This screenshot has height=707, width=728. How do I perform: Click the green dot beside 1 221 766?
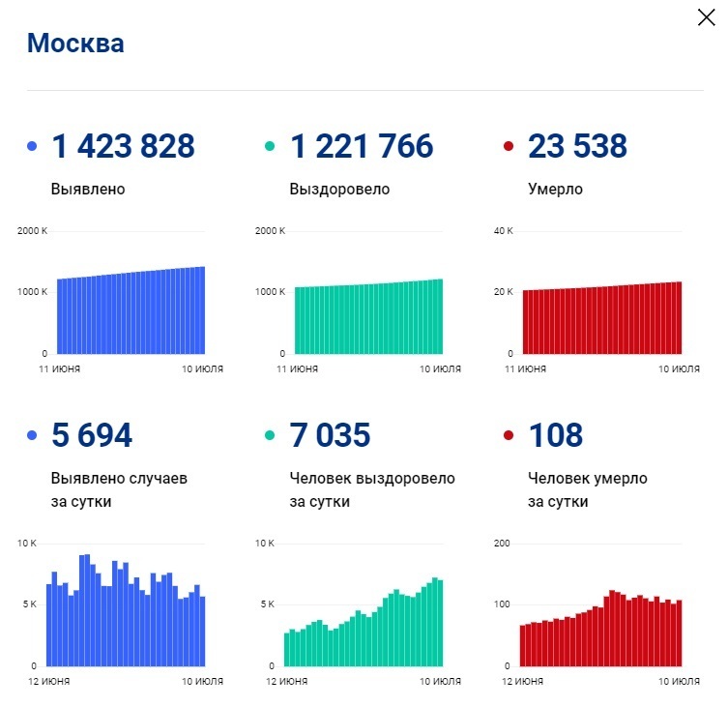[271, 147]
